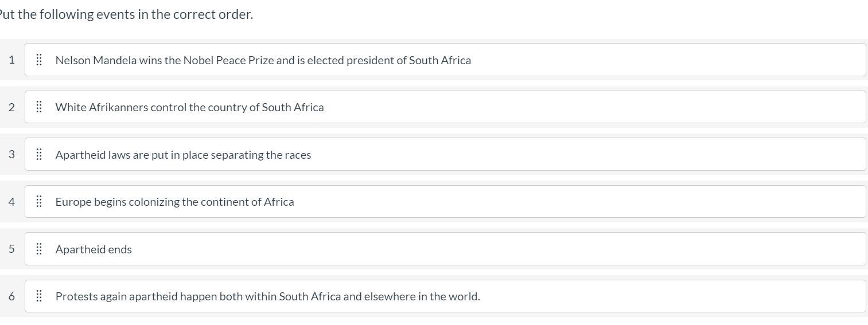
Task: Select the position number 3 label
Action: (11, 154)
